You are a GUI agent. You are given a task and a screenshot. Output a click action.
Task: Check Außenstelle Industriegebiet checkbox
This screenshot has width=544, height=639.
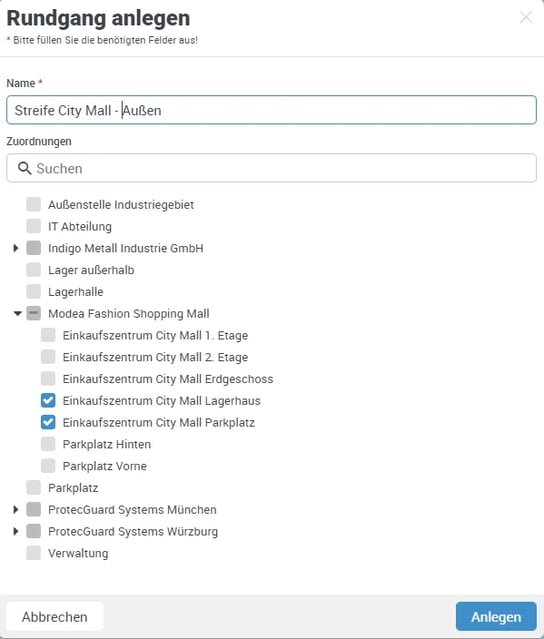tap(33, 204)
